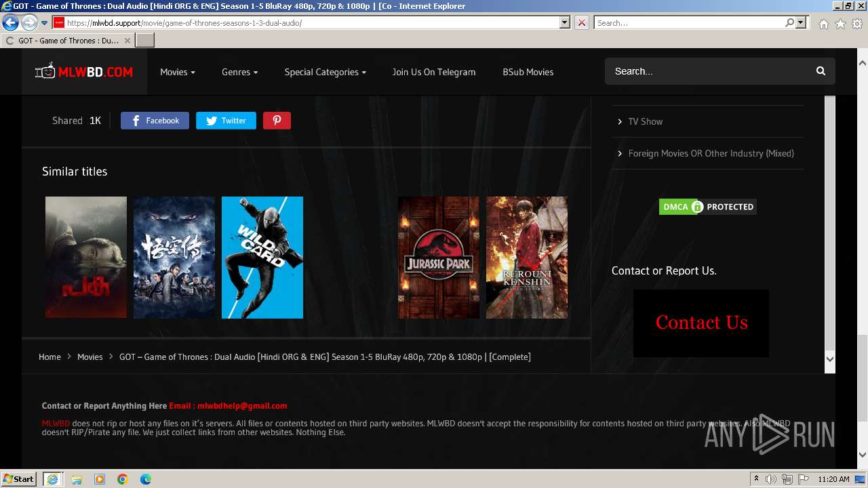Click the red MLWBD text in disclaimer

tap(56, 424)
